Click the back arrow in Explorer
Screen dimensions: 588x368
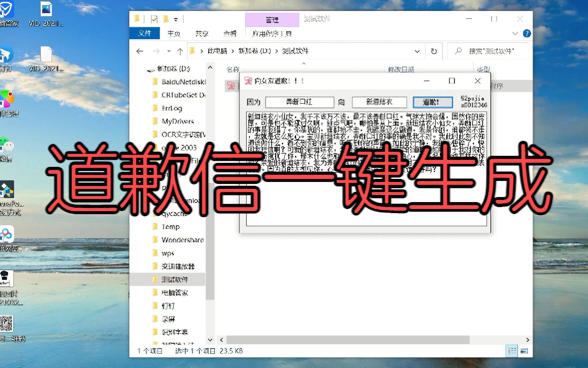pos(140,51)
